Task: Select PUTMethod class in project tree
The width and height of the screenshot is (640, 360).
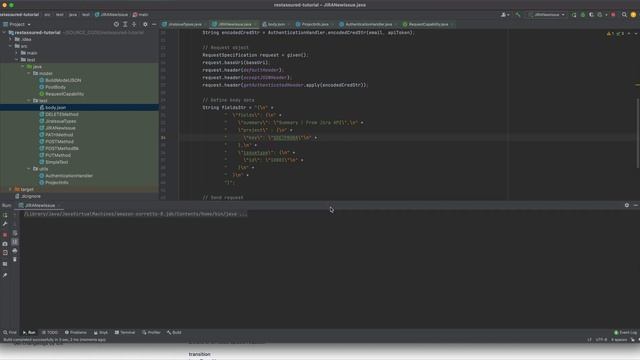Action: [x=58, y=156]
